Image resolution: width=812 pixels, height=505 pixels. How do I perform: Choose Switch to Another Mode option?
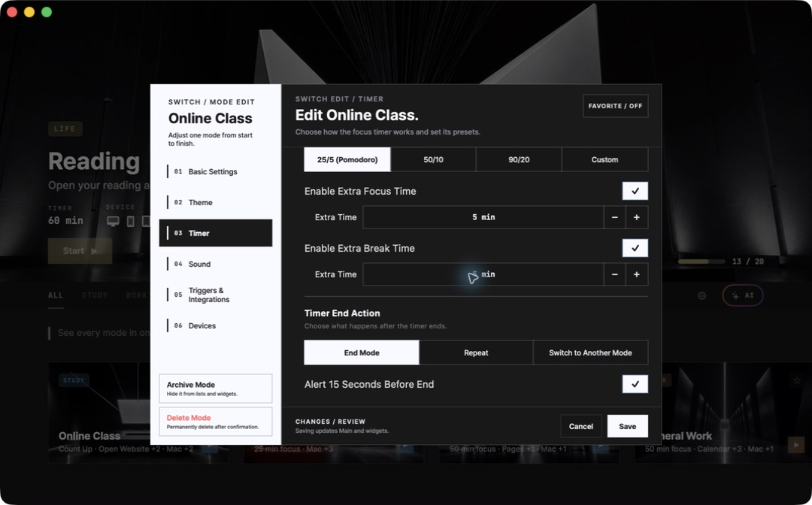(590, 352)
